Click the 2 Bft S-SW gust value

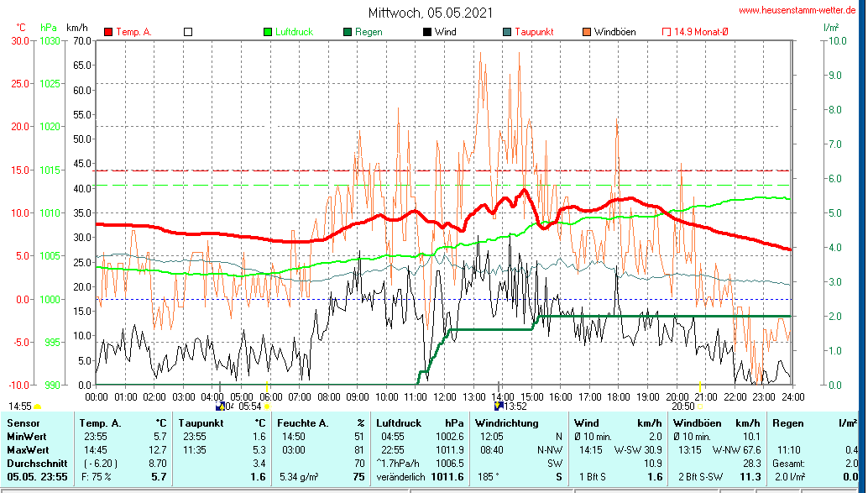[700, 477]
